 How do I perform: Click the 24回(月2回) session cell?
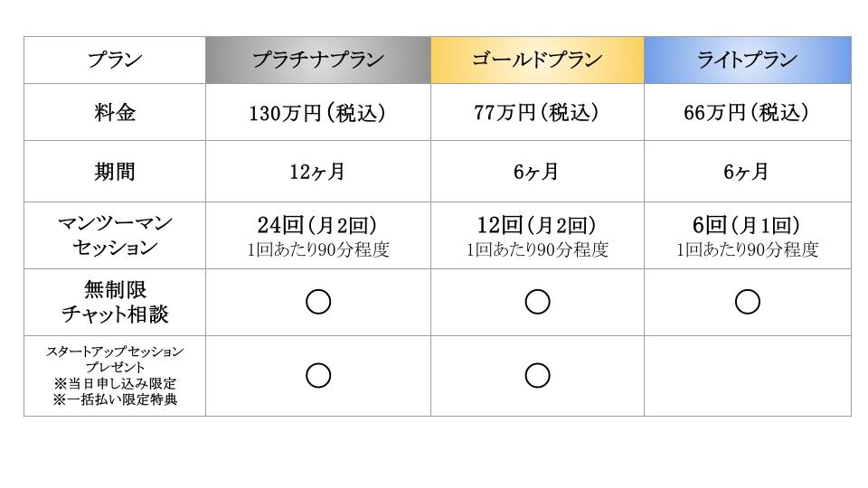click(x=317, y=236)
